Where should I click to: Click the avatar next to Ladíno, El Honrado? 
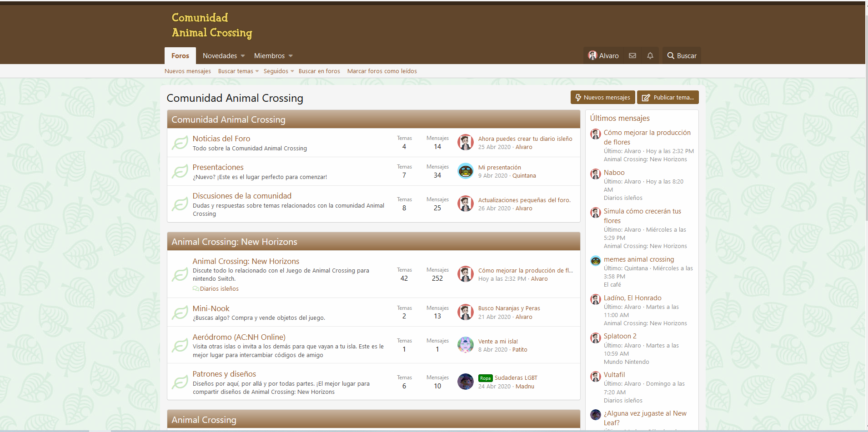[596, 299]
